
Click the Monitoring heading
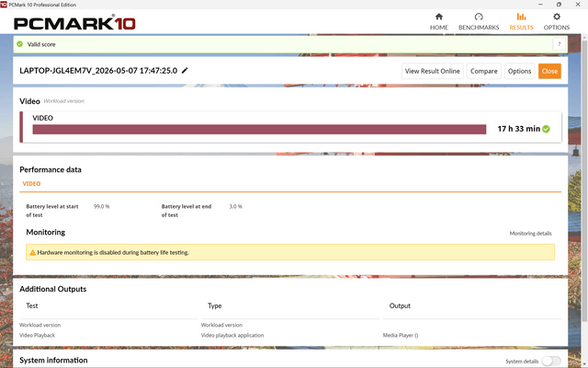(45, 232)
